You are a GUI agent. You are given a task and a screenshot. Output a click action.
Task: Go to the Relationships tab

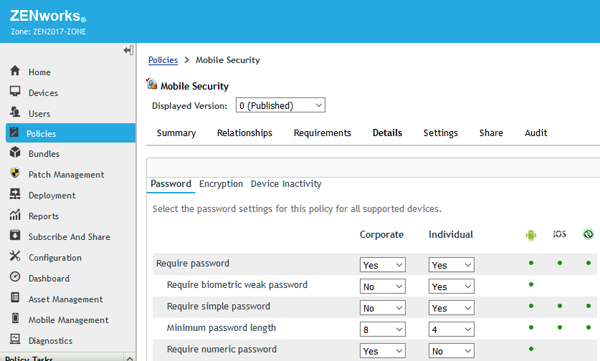point(245,133)
